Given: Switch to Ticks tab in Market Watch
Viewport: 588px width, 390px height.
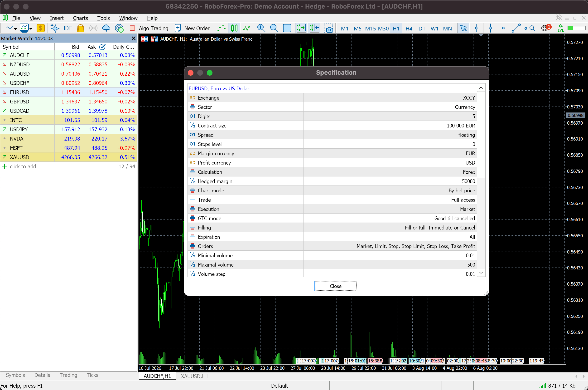Looking at the screenshot, I should [92, 375].
